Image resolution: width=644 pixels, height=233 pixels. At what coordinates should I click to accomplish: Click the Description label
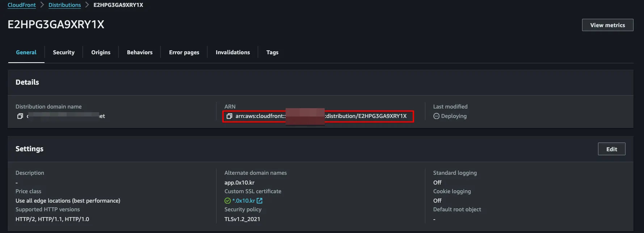(30, 173)
